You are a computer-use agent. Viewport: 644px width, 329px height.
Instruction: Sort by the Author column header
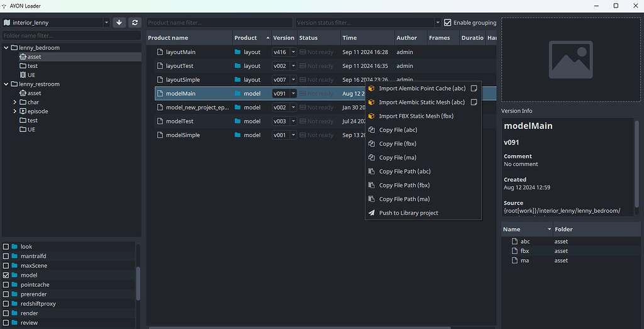point(407,38)
